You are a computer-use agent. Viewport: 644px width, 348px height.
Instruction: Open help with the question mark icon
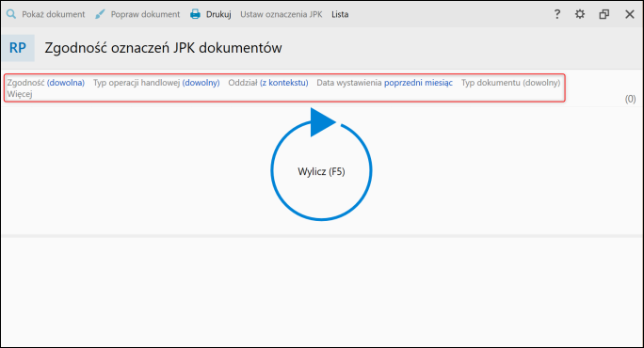(x=557, y=14)
